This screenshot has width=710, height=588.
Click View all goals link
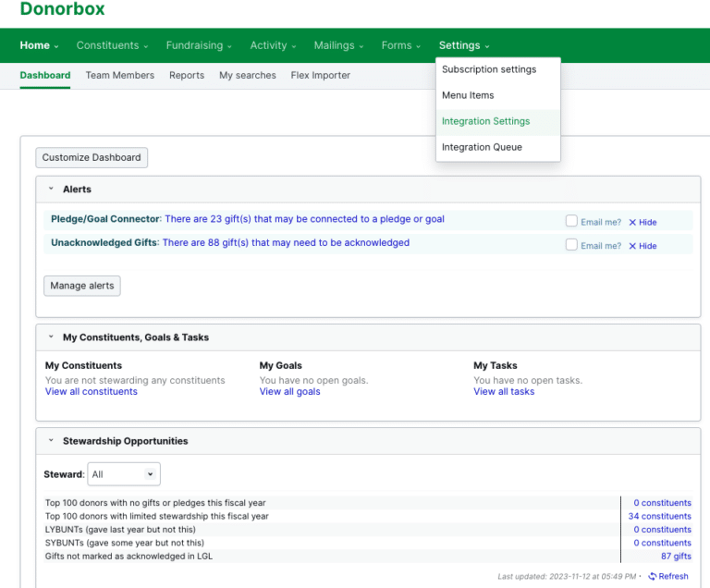(x=289, y=391)
